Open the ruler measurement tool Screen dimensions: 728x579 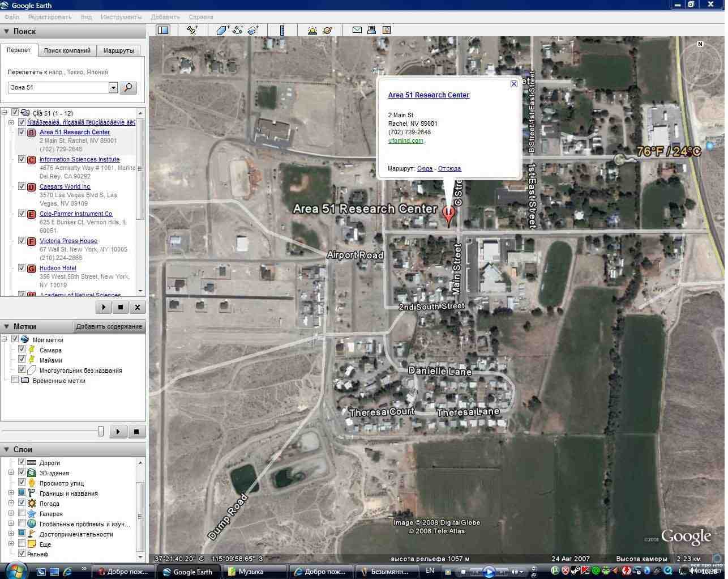(282, 30)
